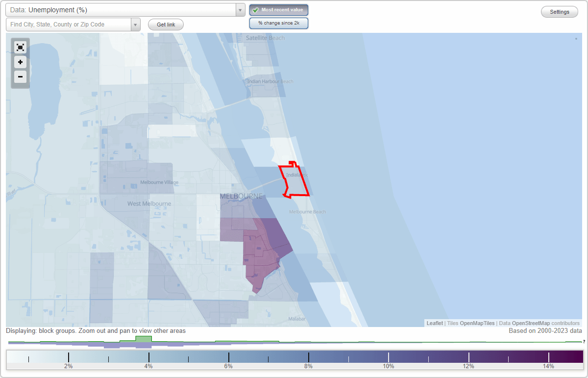
Task: Open the Data metric dropdown arrow
Action: pos(240,10)
